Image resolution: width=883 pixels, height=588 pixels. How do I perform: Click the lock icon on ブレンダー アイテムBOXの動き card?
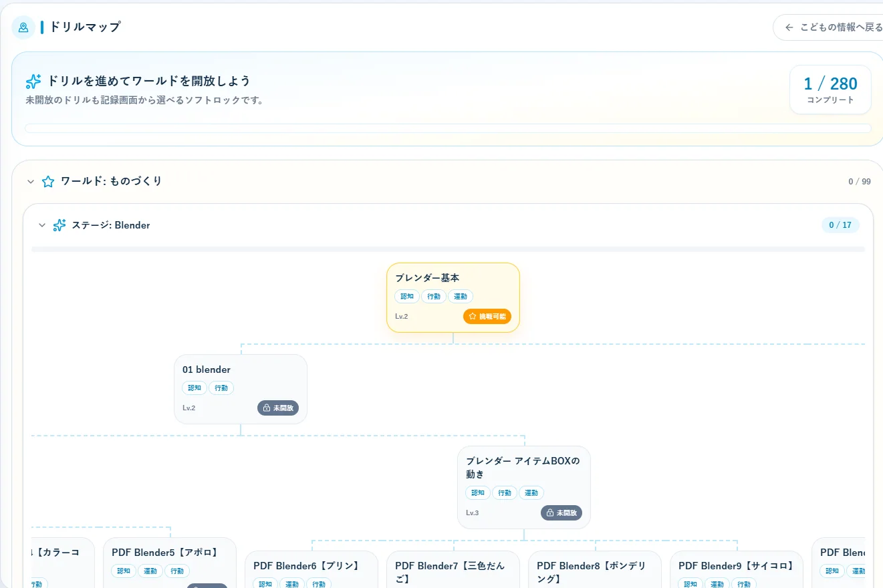pos(550,513)
